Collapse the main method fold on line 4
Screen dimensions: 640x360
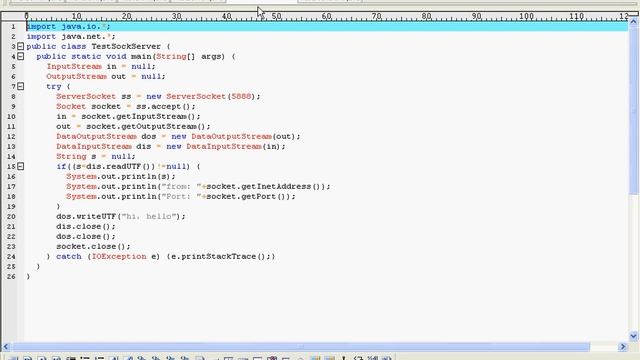[20, 56]
